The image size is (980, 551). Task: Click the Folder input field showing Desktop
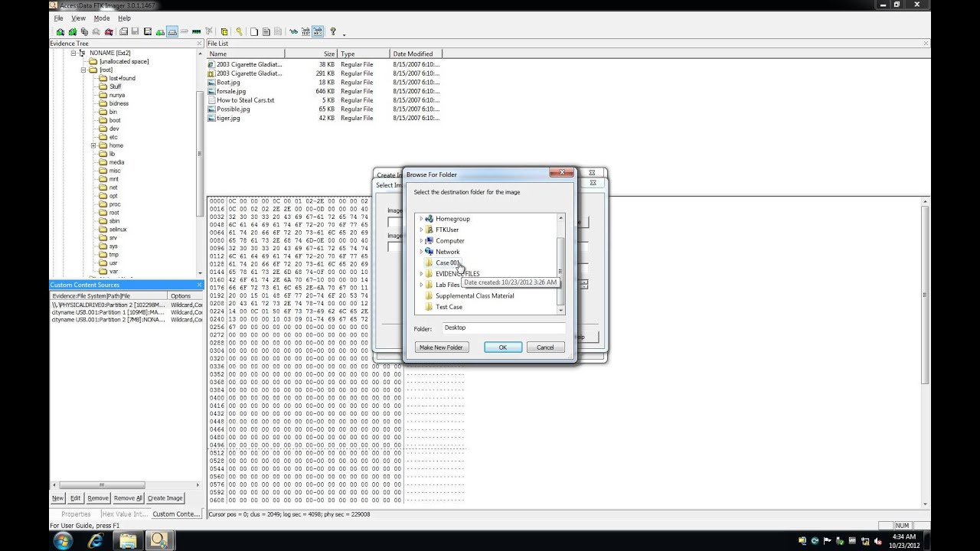[x=504, y=328]
